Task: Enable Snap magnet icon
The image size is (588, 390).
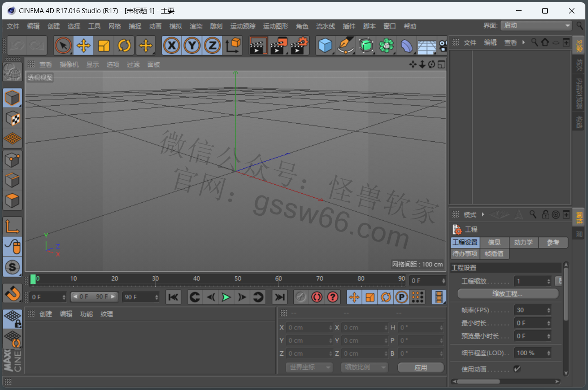Action: (12, 293)
